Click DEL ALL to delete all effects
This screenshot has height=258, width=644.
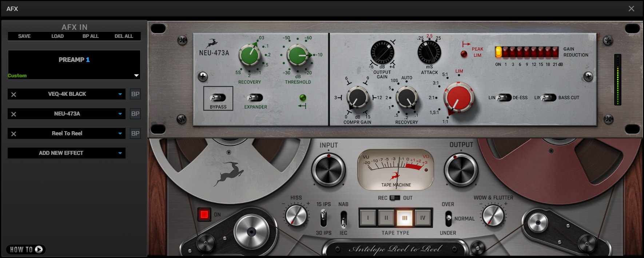click(x=124, y=36)
